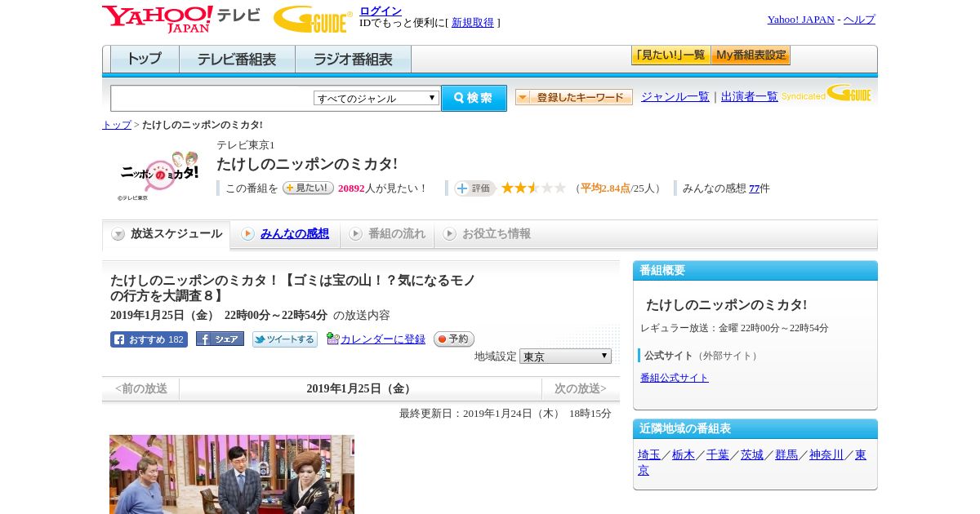Click the play icon beside 番組の流れ
The height and width of the screenshot is (514, 980).
coord(355,234)
